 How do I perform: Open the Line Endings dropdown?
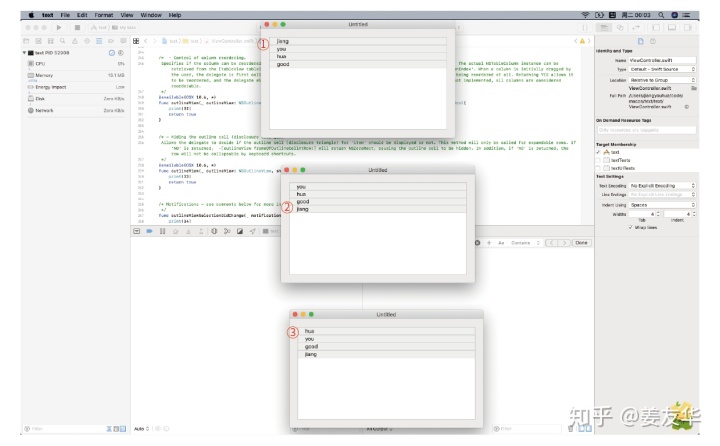tap(662, 195)
